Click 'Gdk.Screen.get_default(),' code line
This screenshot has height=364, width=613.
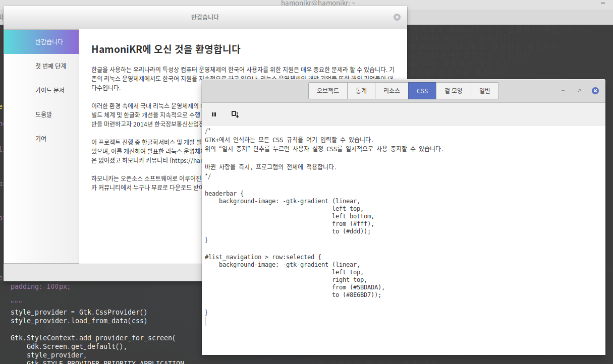(x=77, y=346)
